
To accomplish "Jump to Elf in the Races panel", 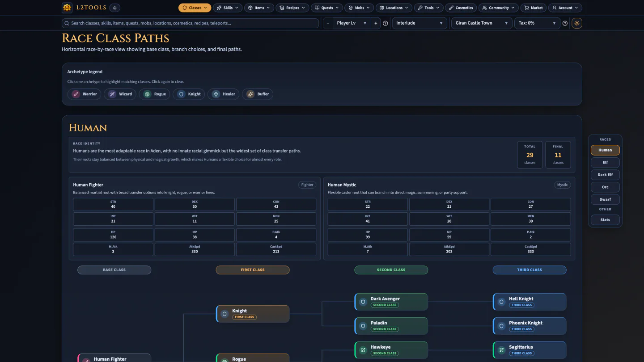I will coord(605,163).
